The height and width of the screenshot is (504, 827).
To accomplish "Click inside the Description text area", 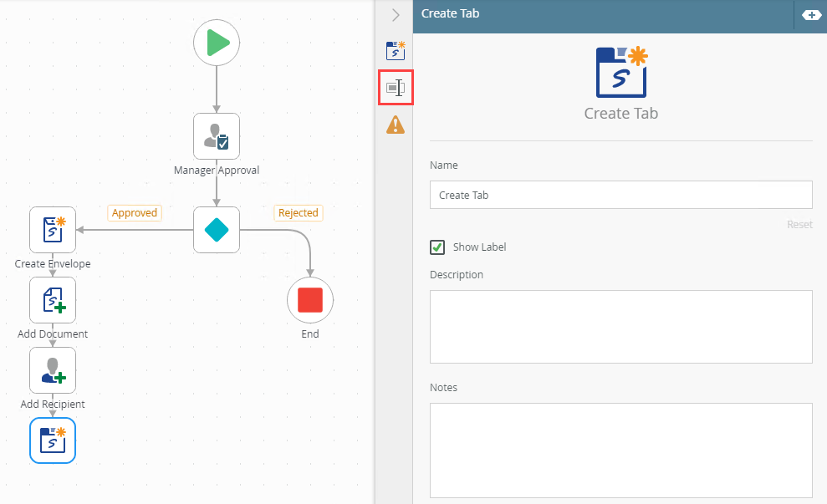I will pos(620,327).
